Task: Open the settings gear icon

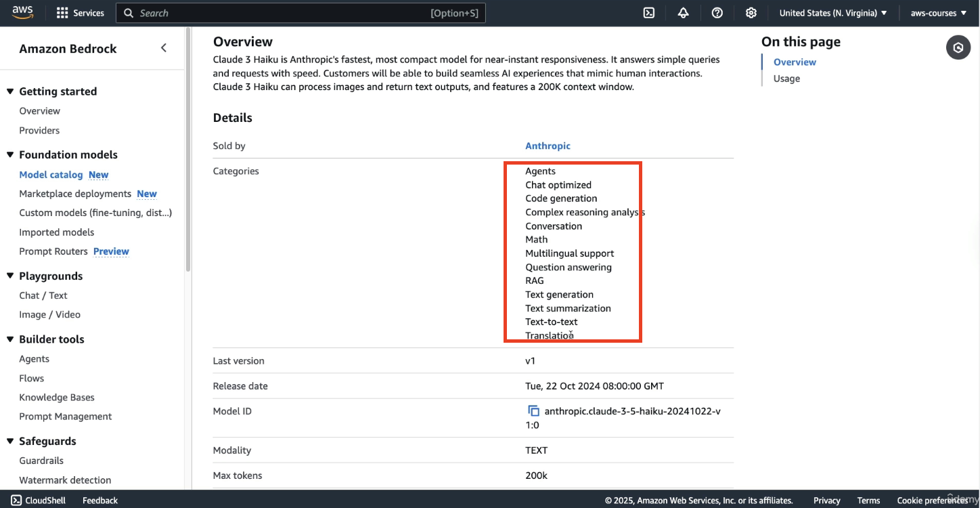Action: 751,13
